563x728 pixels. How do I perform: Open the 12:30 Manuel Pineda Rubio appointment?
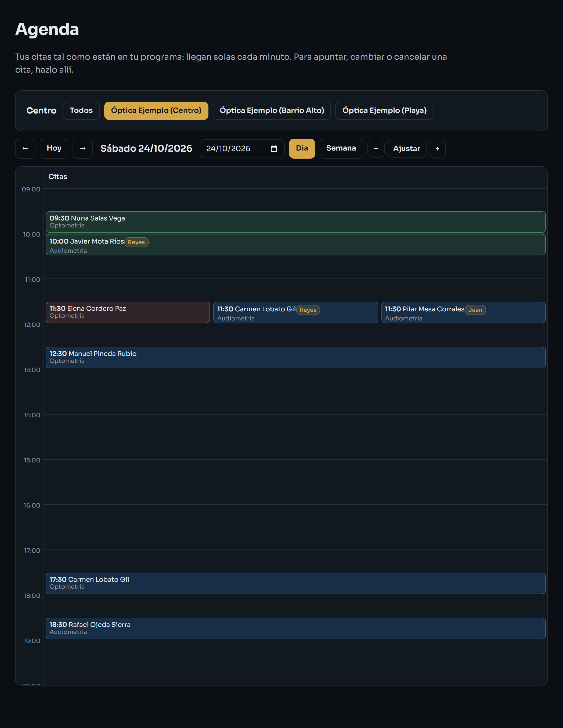click(295, 358)
